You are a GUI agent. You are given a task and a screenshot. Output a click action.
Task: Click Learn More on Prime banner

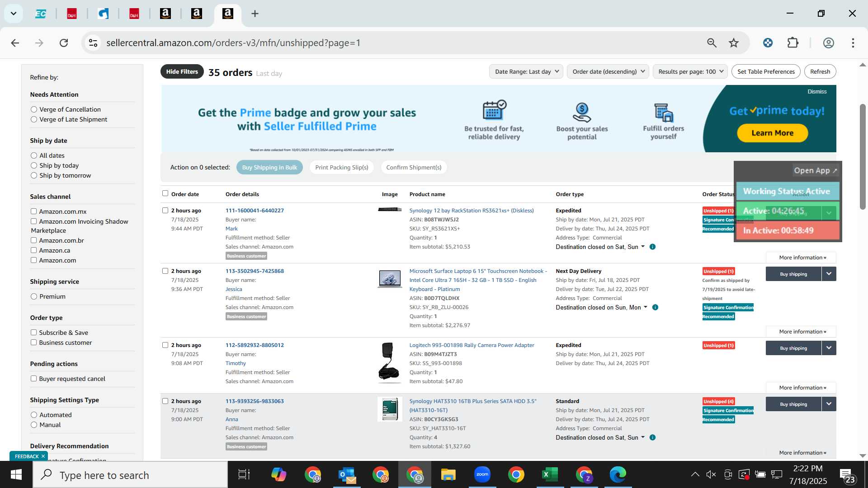[x=772, y=133]
